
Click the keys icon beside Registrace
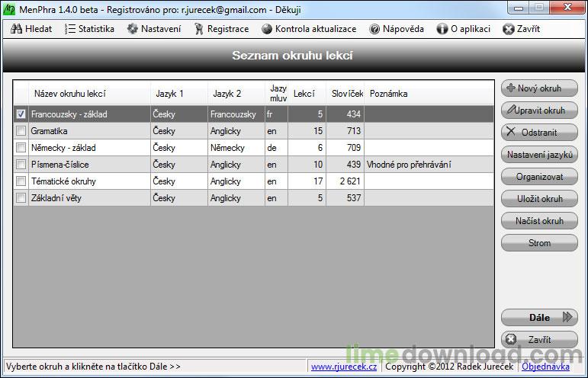199,29
